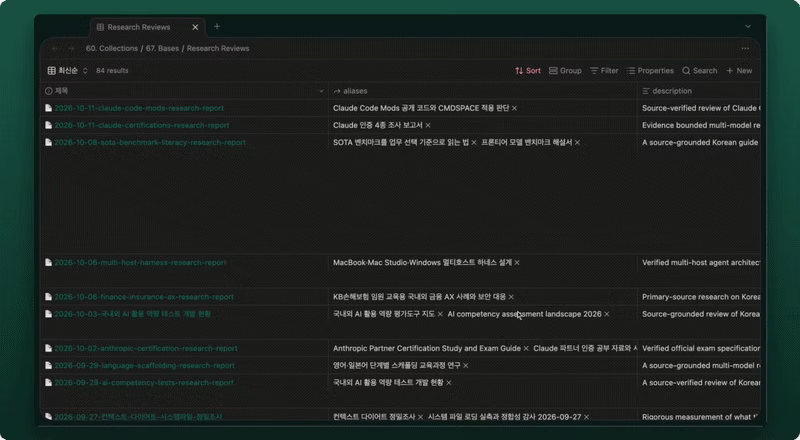The width and height of the screenshot is (800, 440).
Task: Click file icon of ai-competency-tests row
Action: [x=48, y=383]
